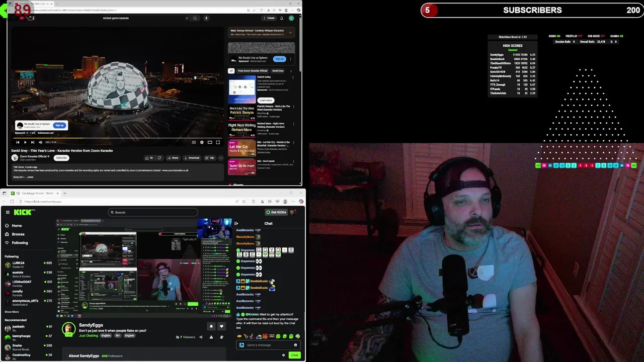Open emote picker in Kick message box

point(295,345)
